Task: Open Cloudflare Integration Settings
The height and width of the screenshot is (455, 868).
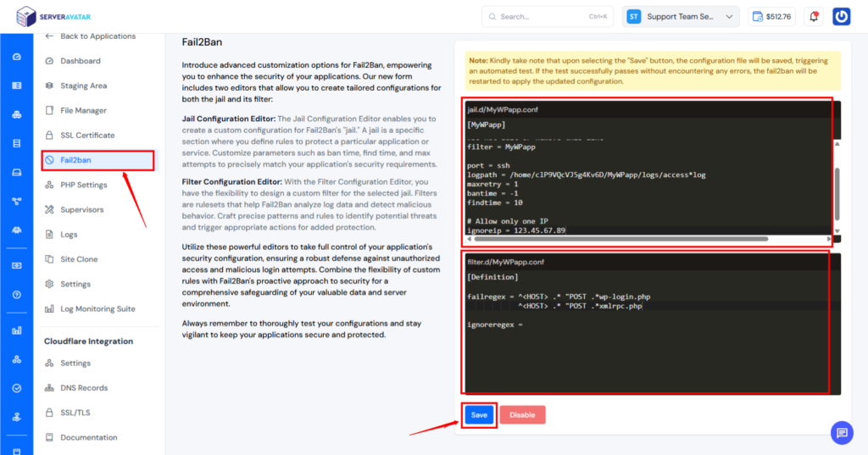Action: pos(75,363)
